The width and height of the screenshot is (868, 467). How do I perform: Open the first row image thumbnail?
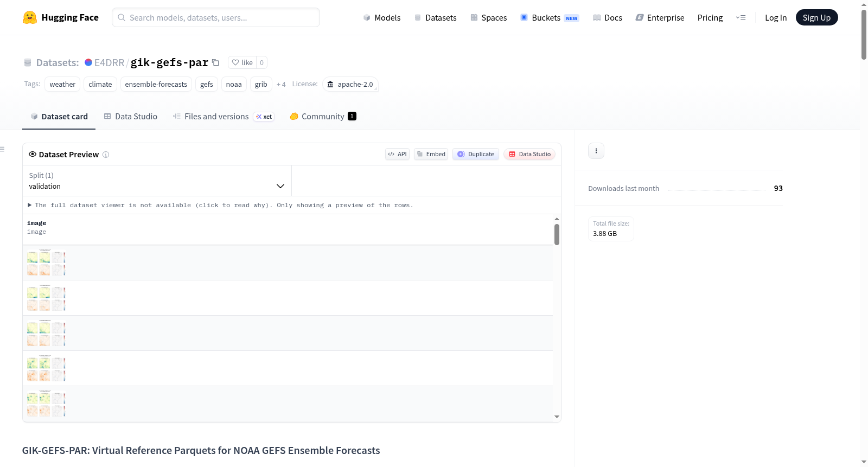[x=46, y=263]
